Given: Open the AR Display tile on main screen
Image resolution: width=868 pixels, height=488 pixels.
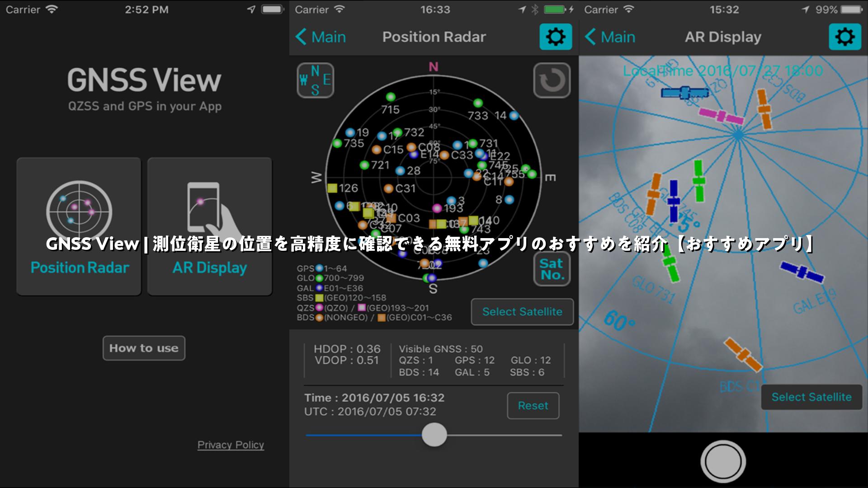Looking at the screenshot, I should coord(210,226).
